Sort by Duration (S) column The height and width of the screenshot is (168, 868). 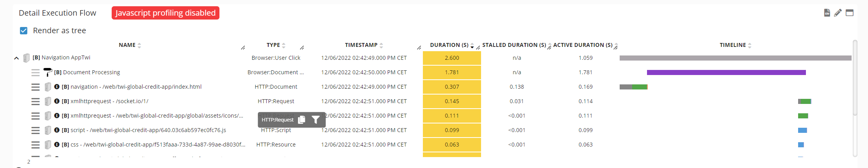(449, 45)
